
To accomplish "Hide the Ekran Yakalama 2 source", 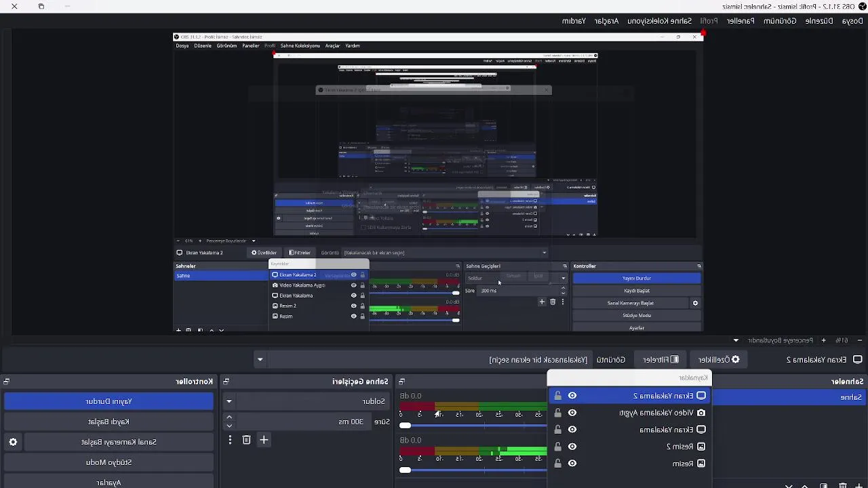I will pos(572,396).
